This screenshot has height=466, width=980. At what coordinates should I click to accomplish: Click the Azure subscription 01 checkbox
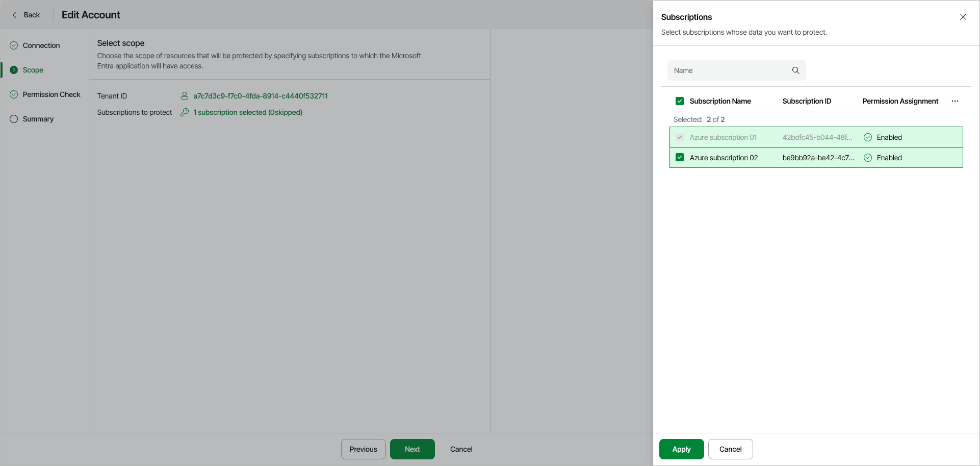pos(679,137)
